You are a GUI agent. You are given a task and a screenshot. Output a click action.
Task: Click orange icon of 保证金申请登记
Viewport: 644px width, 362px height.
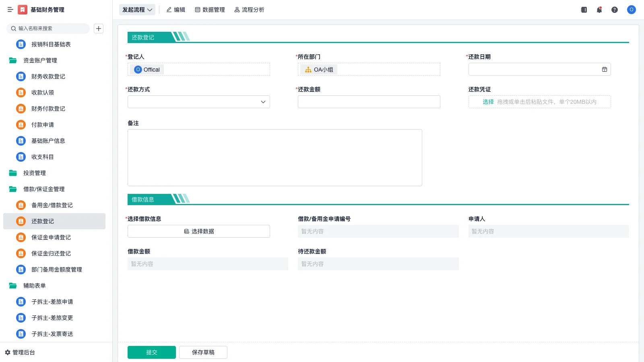tap(21, 237)
